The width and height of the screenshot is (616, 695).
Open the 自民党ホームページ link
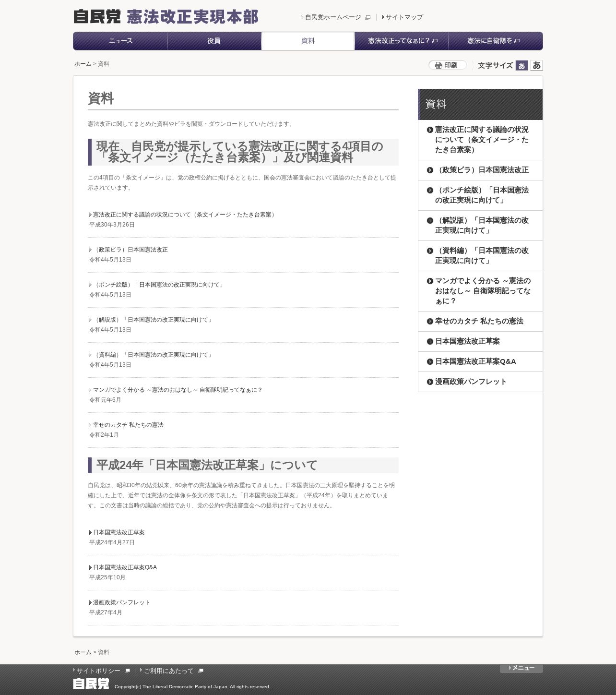click(x=333, y=17)
